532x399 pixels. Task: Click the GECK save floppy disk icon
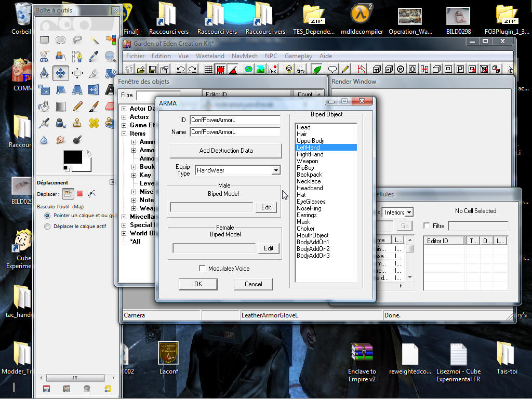[153, 70]
